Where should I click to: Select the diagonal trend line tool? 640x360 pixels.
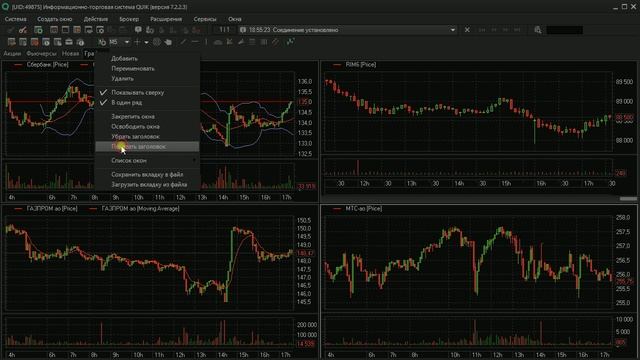[183, 42]
